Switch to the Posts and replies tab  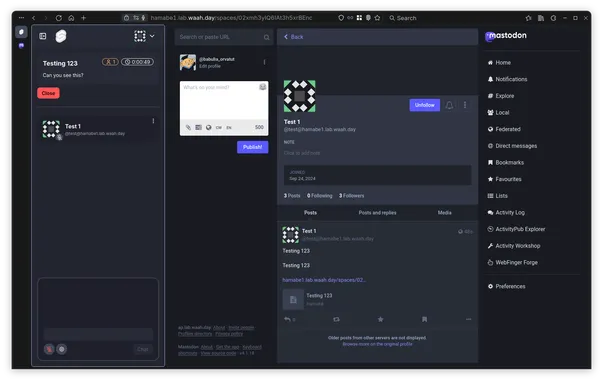point(377,213)
